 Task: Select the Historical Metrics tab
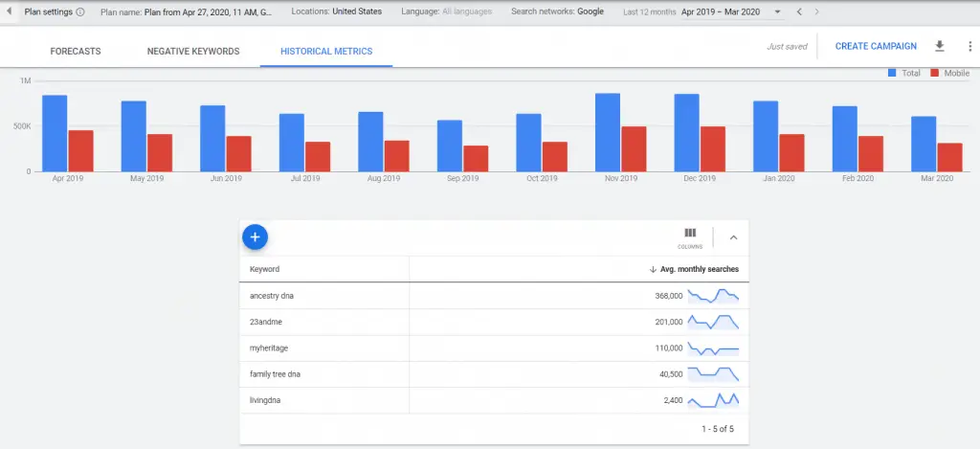click(326, 52)
